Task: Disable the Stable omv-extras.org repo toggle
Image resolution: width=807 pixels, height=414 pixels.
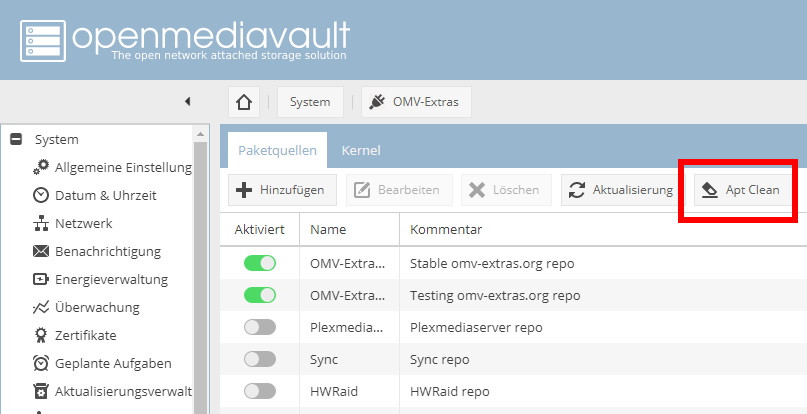Action: (260, 263)
